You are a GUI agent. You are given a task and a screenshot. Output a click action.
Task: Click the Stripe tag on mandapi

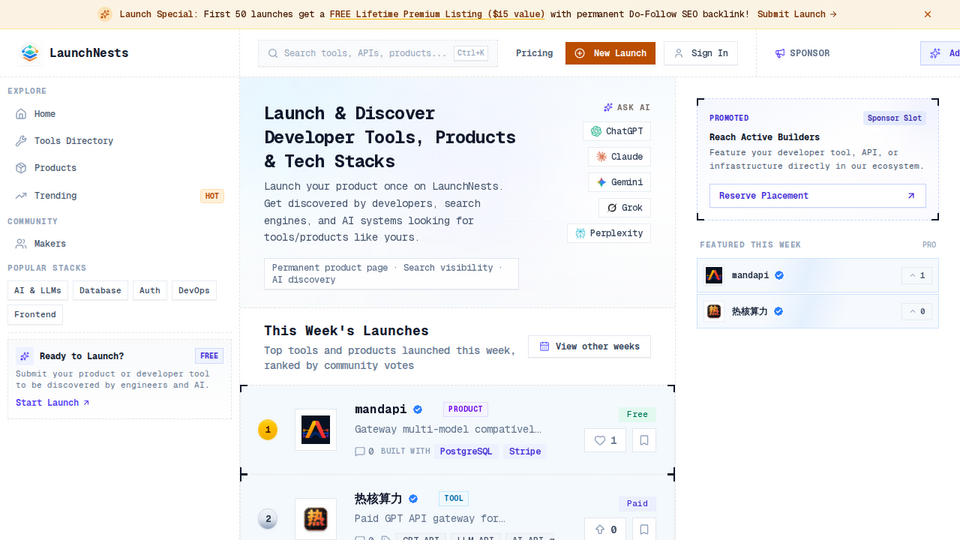(525, 451)
